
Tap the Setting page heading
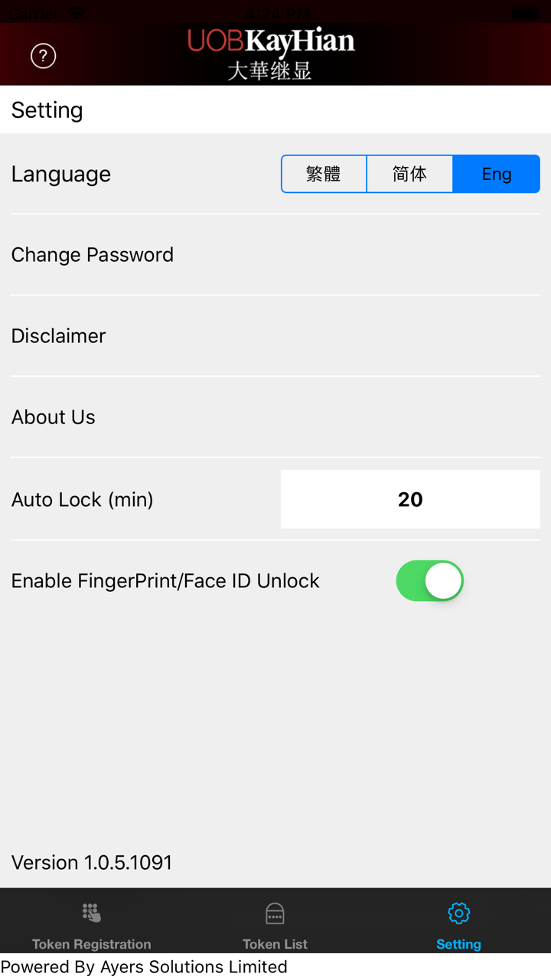tap(47, 109)
